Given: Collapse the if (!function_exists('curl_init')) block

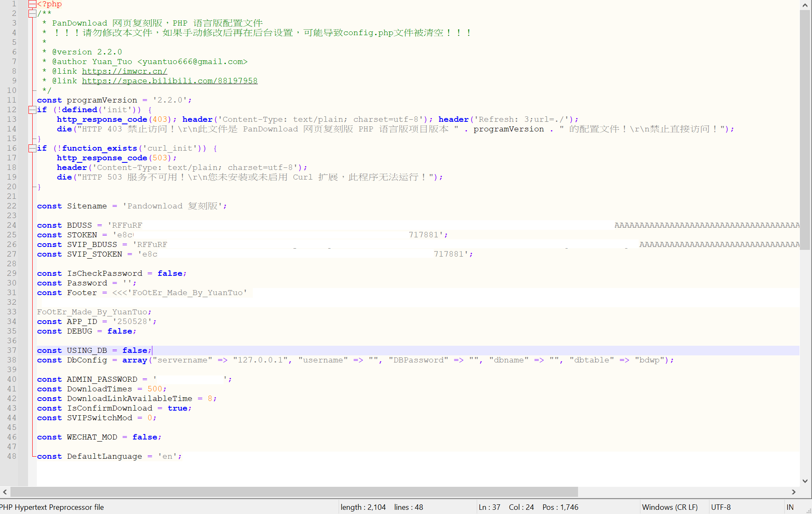Looking at the screenshot, I should tap(32, 148).
